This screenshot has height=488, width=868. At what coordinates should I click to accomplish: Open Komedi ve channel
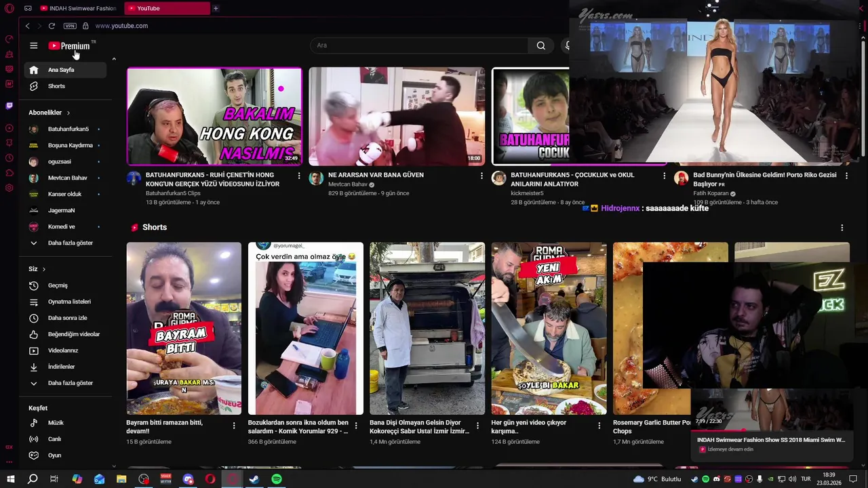coord(66,226)
